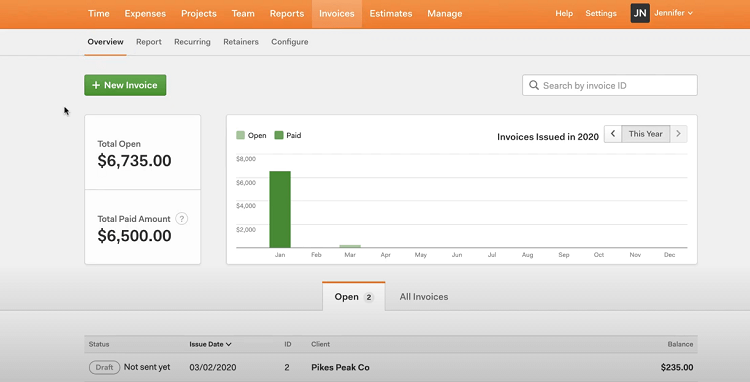Switch to the Recurring sub-tab
Screen dimensions: 750x382
pyautogui.click(x=192, y=42)
